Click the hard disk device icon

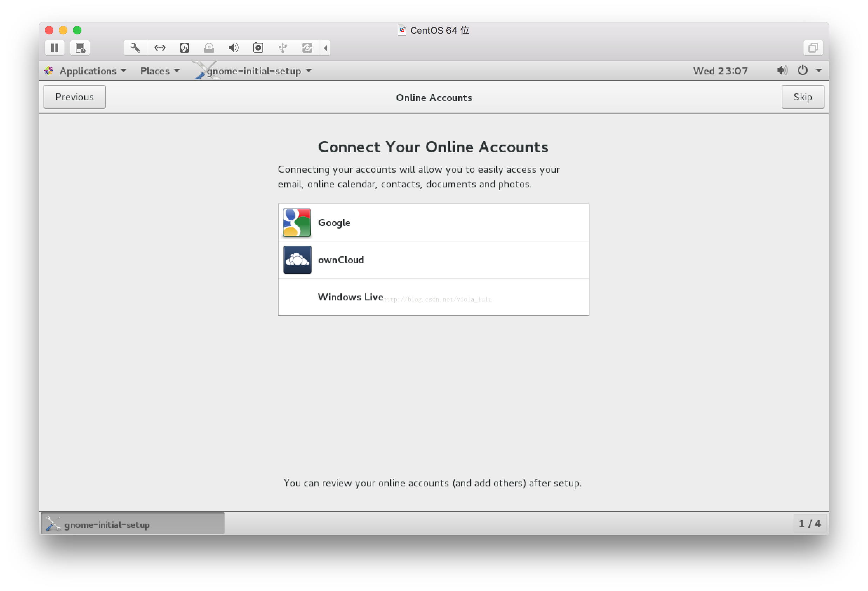click(185, 48)
